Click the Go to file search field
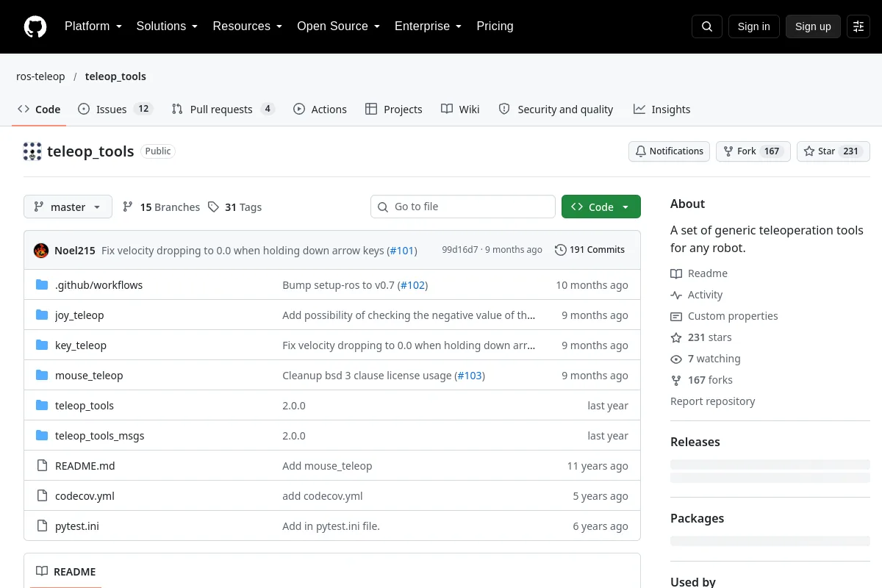Screen dimensions: 882x588 coord(463,207)
